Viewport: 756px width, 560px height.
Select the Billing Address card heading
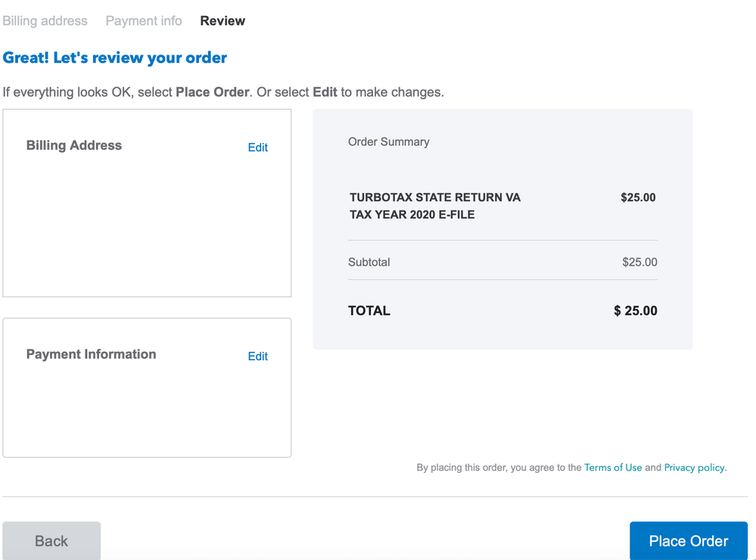click(x=73, y=145)
